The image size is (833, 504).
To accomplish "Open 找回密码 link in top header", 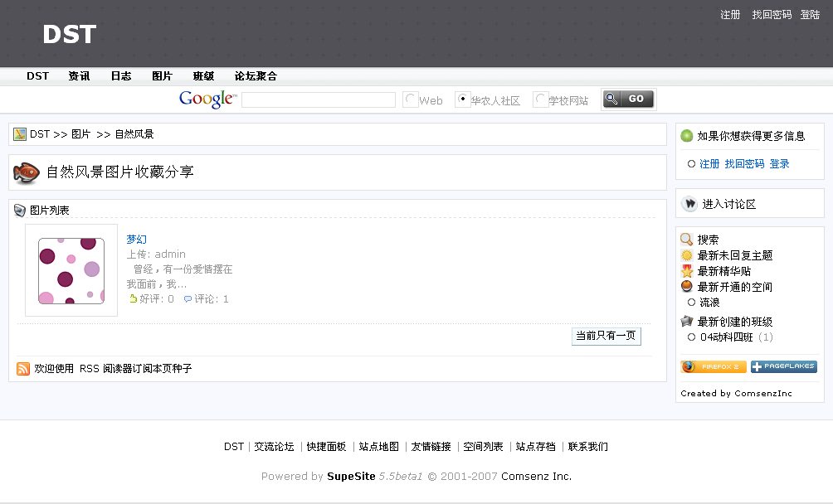I will coord(772,15).
